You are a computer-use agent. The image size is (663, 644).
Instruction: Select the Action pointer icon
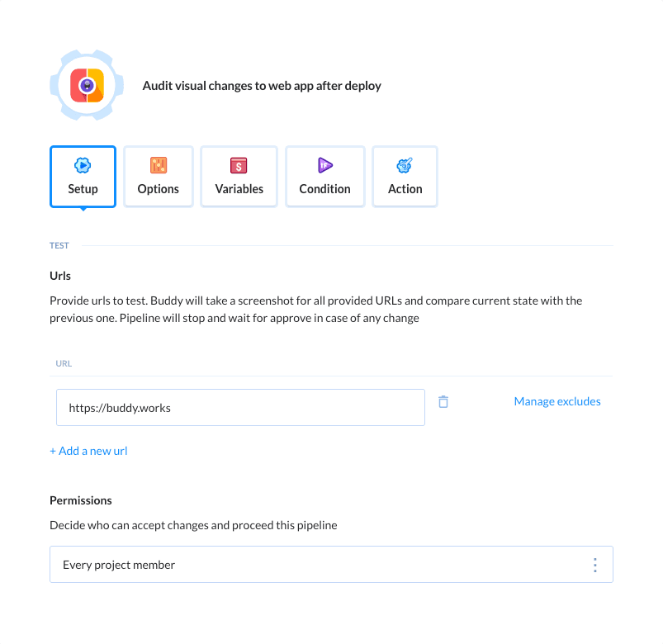[405, 165]
